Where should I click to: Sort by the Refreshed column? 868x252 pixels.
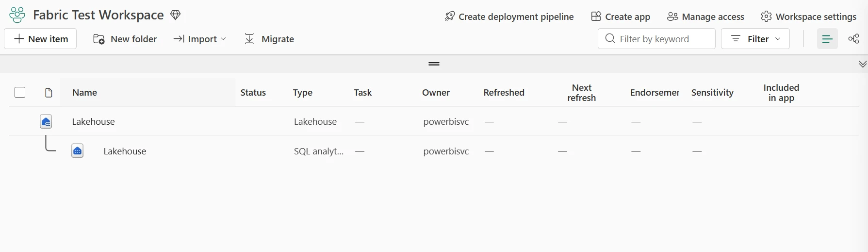[504, 92]
